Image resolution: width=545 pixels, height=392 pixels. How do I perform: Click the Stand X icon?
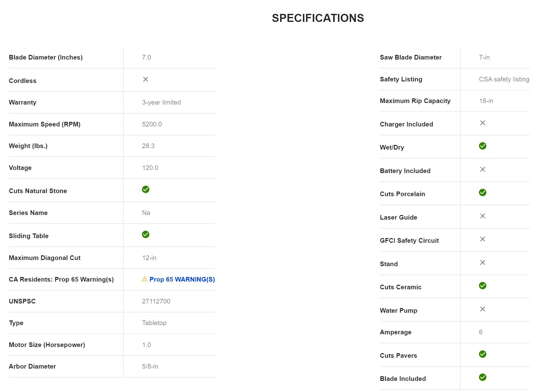(483, 262)
